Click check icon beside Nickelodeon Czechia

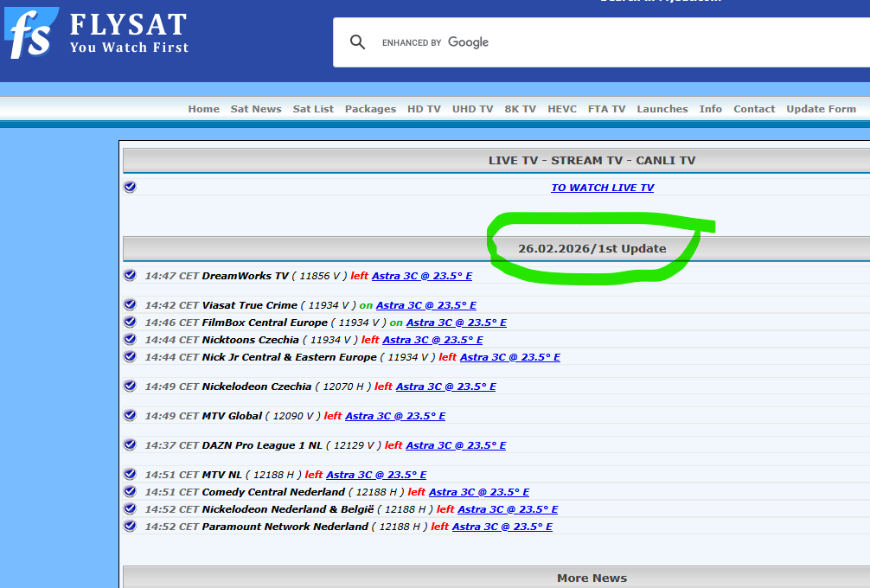pos(130,385)
